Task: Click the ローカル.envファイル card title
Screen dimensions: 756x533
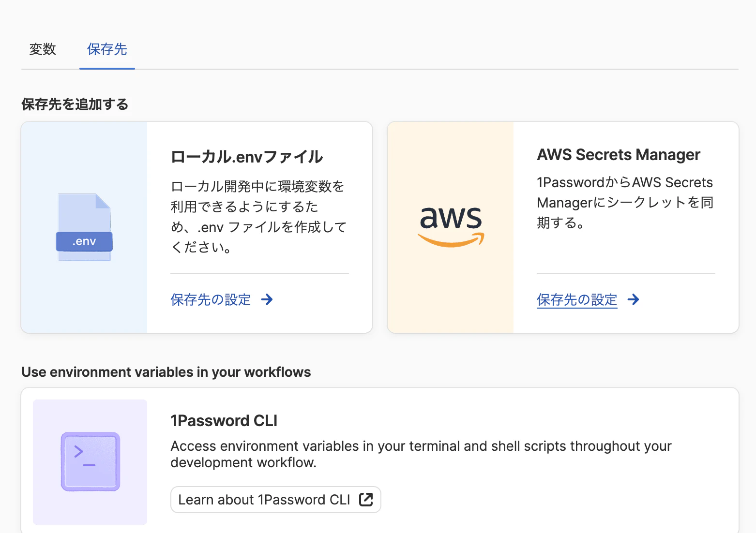Action: (247, 157)
